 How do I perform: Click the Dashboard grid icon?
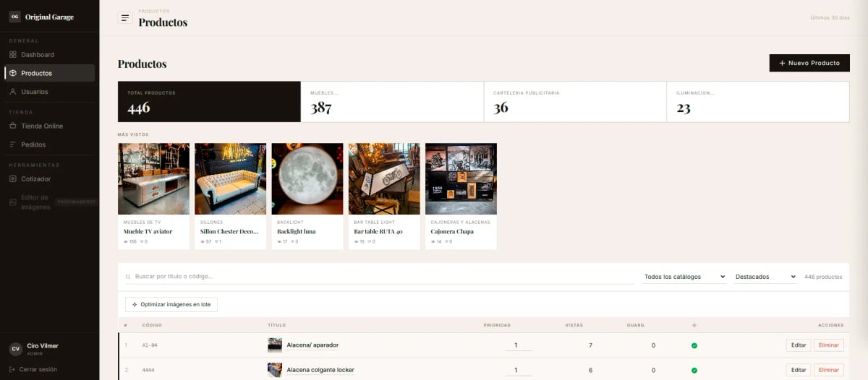12,55
